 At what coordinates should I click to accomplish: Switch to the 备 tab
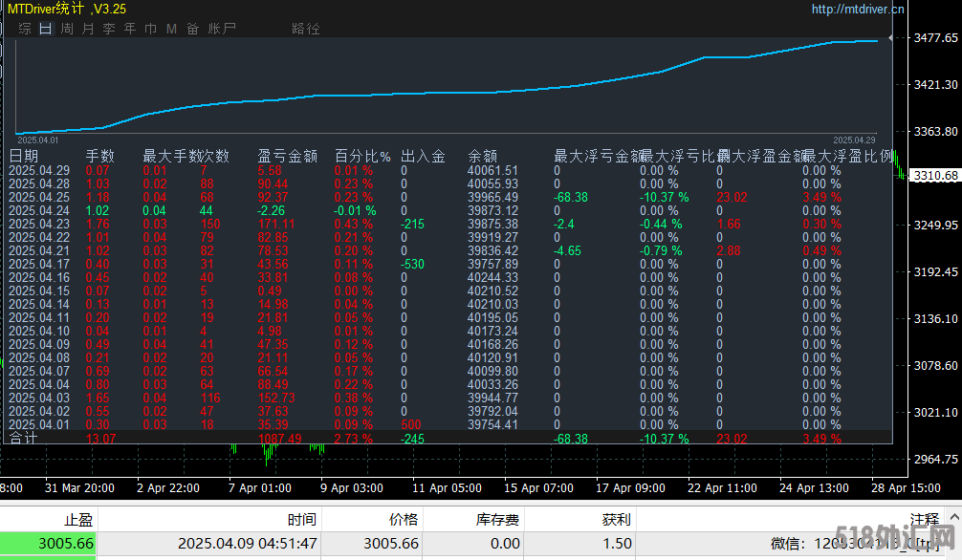pos(192,29)
